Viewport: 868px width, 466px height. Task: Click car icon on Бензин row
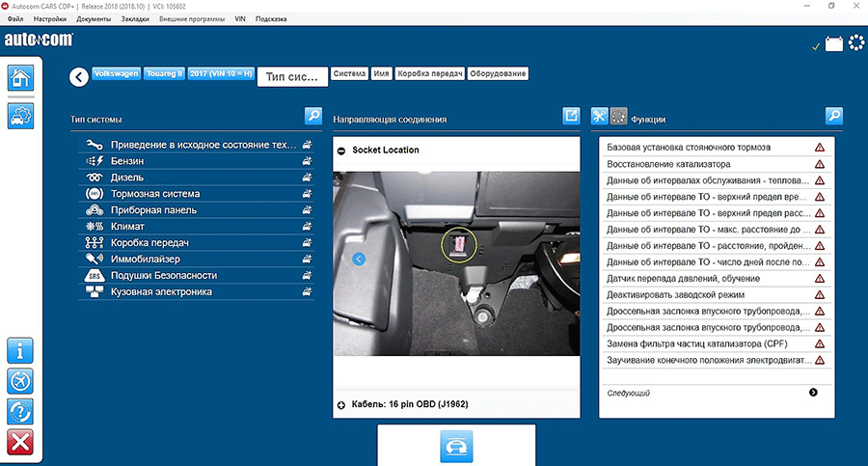click(307, 161)
